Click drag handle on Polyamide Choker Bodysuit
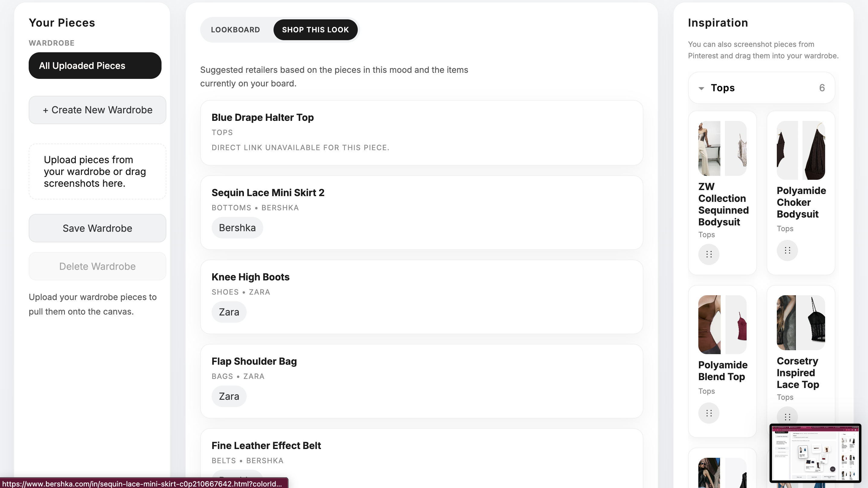The image size is (868, 488). click(x=787, y=250)
